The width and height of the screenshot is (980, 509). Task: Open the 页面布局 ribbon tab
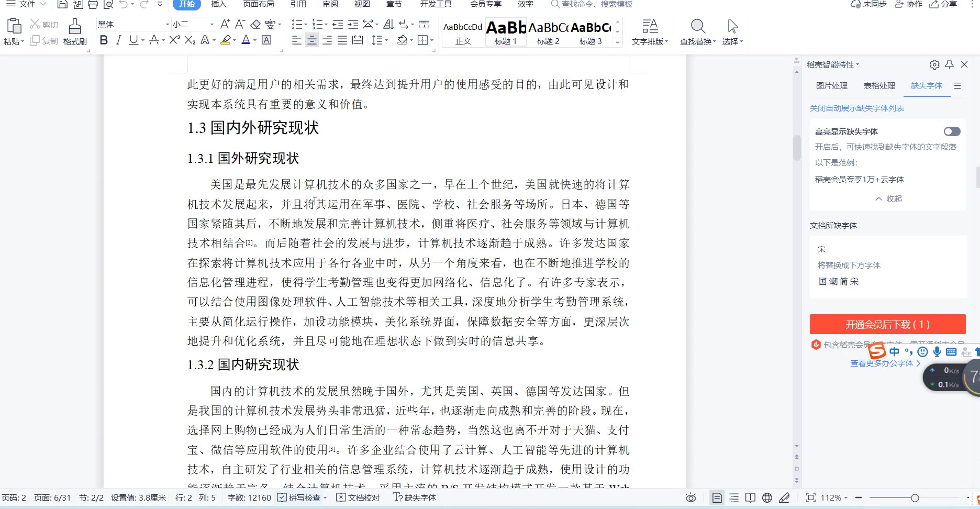(x=259, y=4)
